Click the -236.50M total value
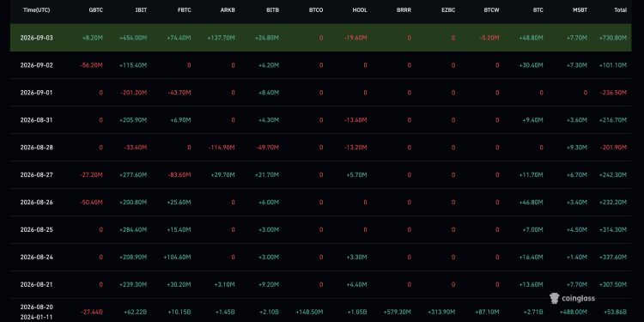Image resolution: width=644 pixels, height=322 pixels. [613, 93]
